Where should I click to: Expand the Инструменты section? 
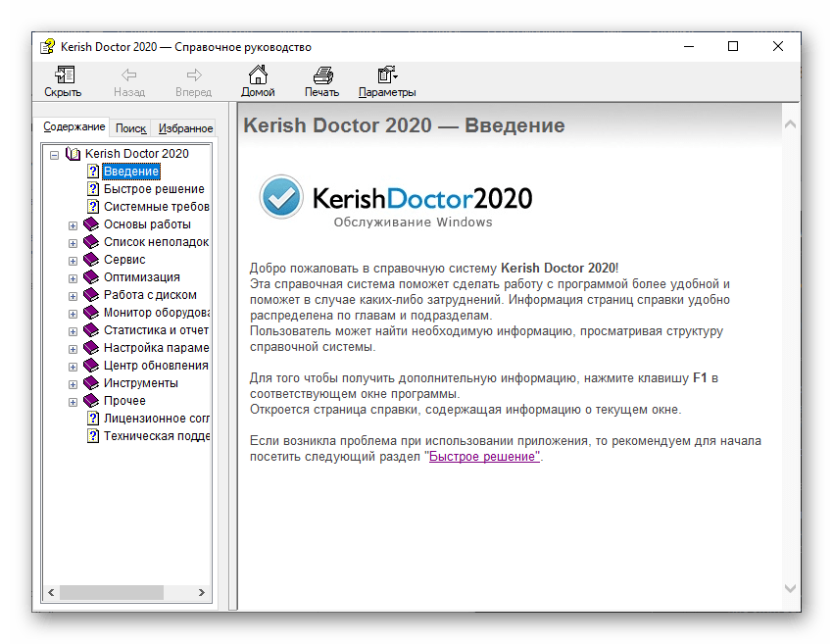coord(73,384)
